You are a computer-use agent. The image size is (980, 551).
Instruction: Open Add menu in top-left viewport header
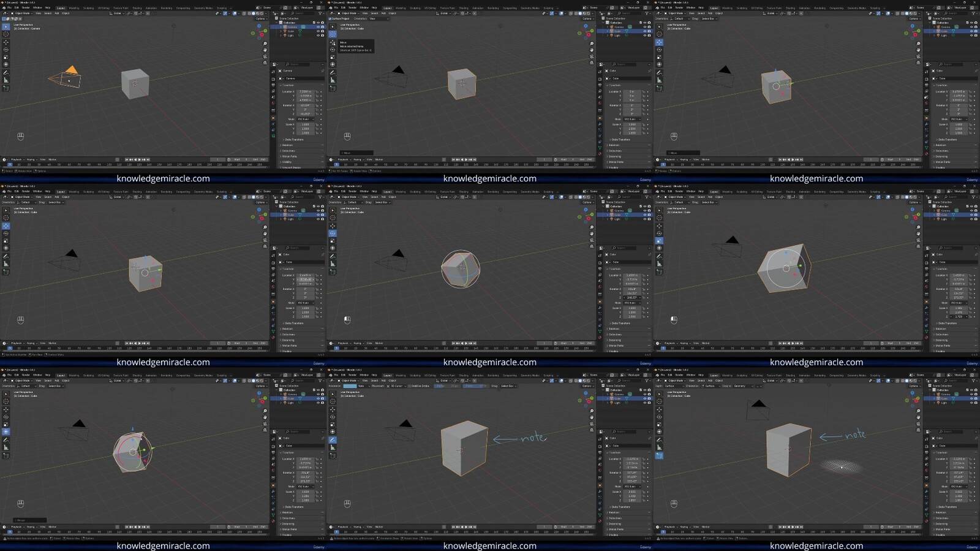pos(57,13)
